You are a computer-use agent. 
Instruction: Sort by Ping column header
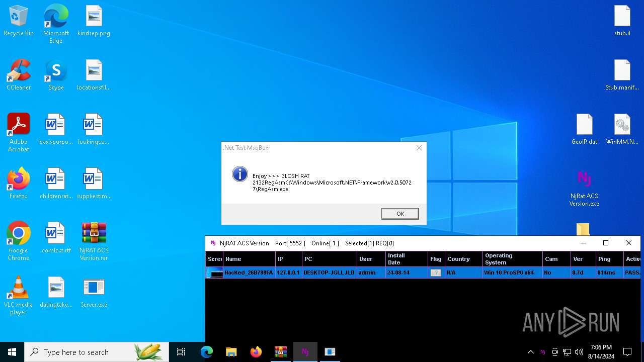[x=609, y=259]
